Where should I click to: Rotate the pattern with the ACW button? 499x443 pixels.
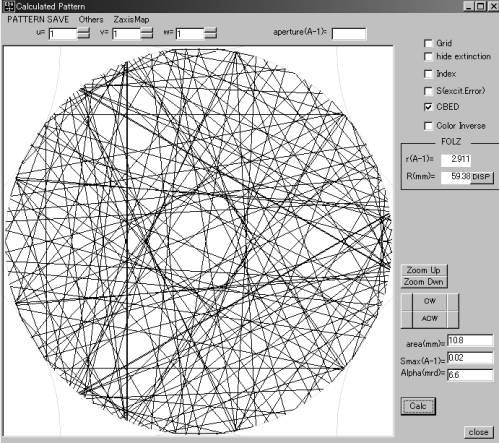pos(430,319)
